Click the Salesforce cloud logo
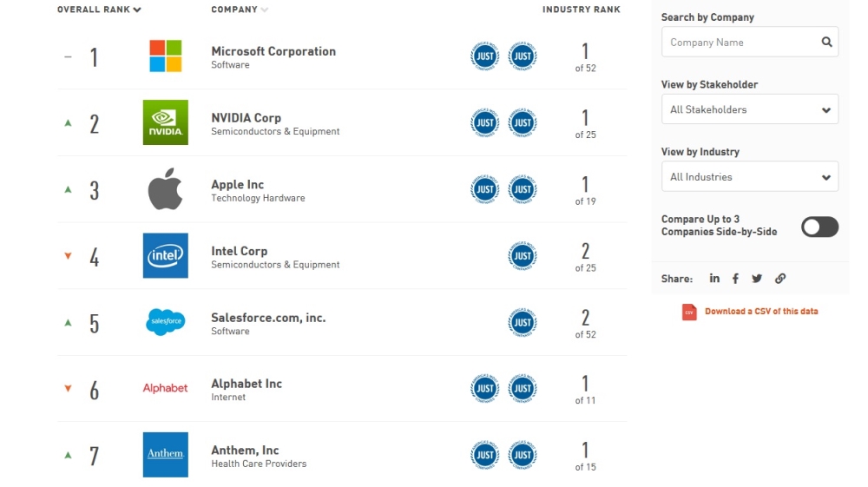Screen dimensions: 868x487 point(165,322)
